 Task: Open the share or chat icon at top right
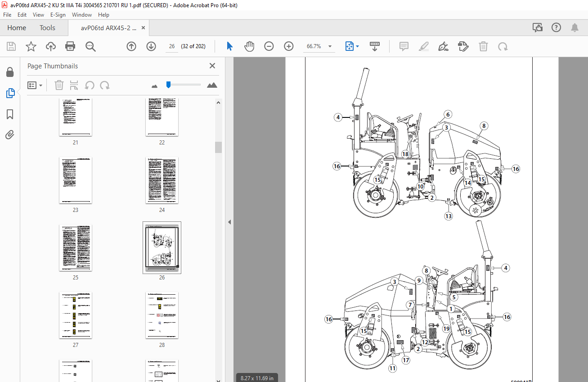click(x=538, y=28)
